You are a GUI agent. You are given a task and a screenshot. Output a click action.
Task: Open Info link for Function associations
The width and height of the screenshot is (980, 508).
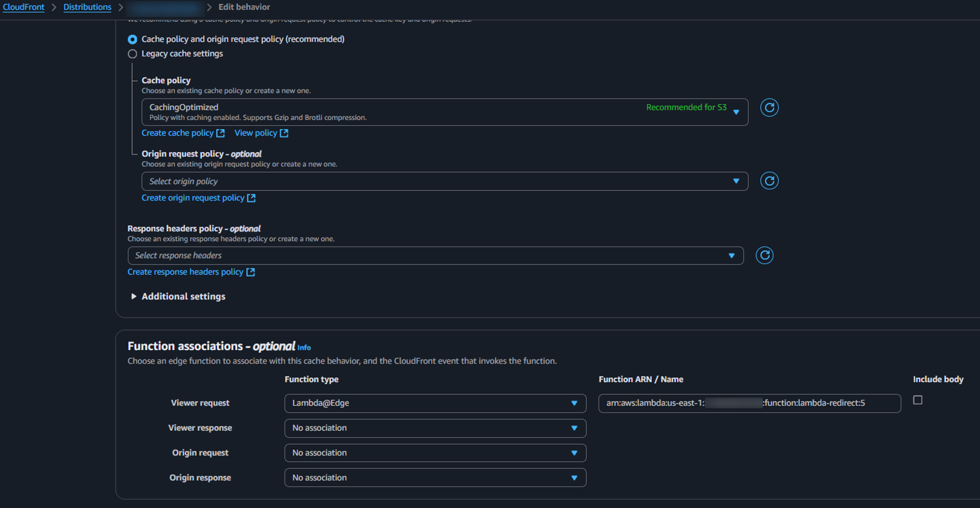[304, 347]
